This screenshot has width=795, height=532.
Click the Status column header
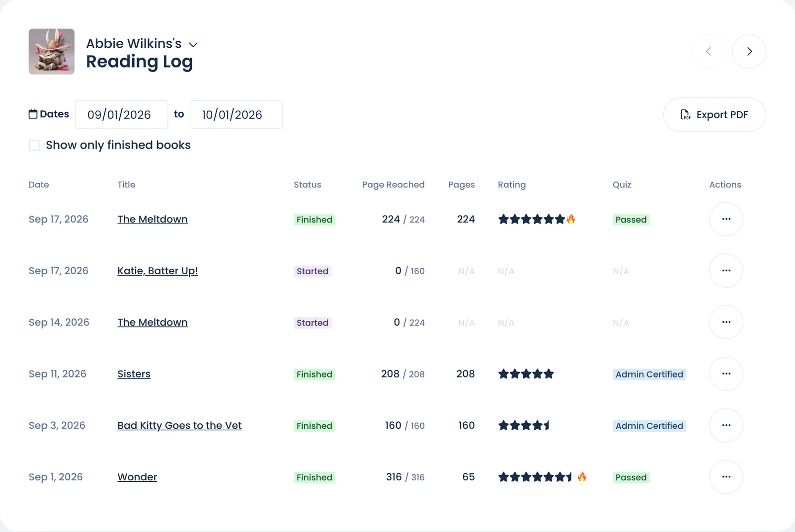click(307, 185)
